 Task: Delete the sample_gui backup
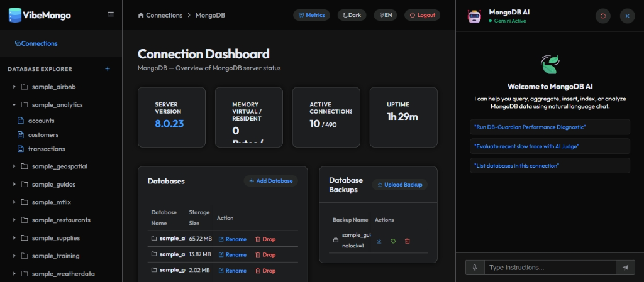pyautogui.click(x=408, y=241)
